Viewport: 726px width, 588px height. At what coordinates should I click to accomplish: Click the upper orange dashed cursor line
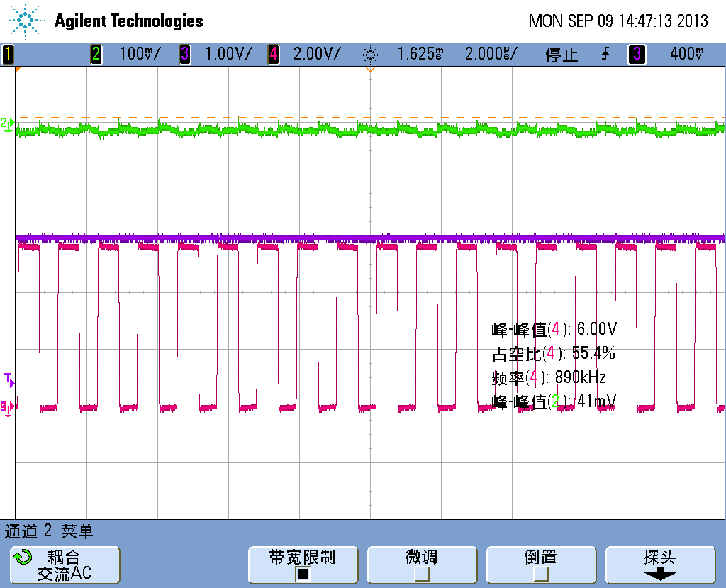(x=370, y=118)
